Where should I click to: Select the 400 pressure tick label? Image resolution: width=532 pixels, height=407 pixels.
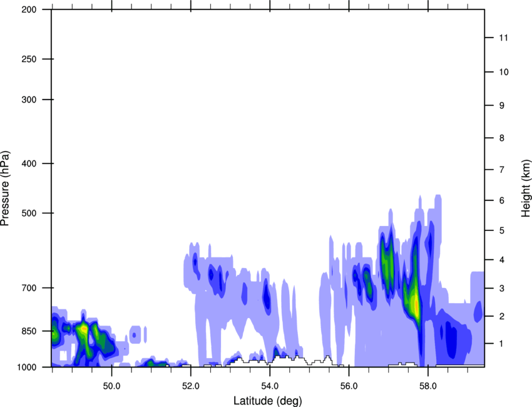[29, 163]
